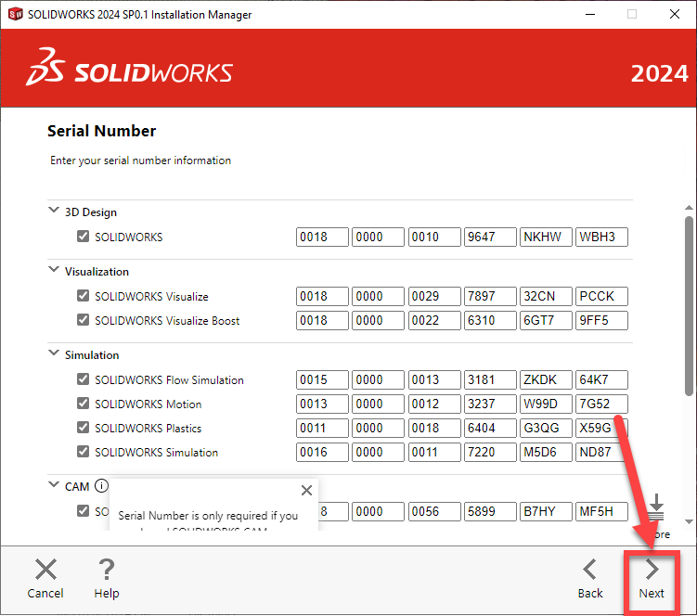
Task: Click Motion serial field containing W99D
Action: pos(546,404)
